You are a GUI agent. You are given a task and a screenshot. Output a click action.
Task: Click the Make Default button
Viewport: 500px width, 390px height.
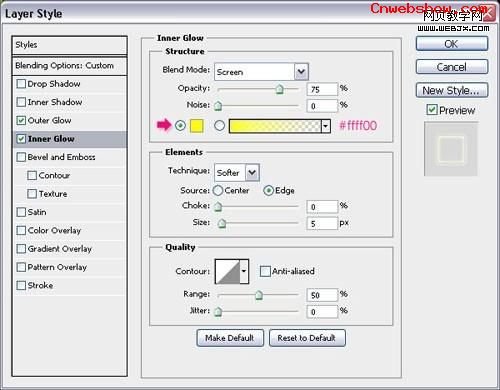[x=230, y=338]
